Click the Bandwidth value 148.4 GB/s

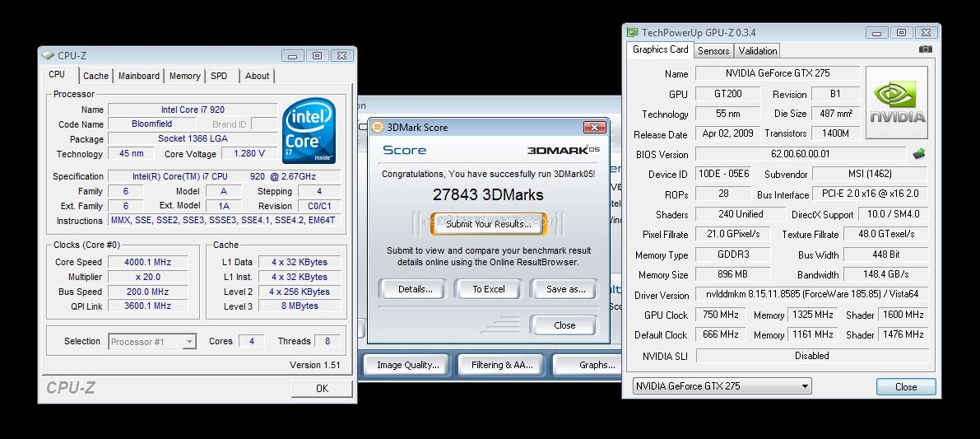click(x=885, y=274)
